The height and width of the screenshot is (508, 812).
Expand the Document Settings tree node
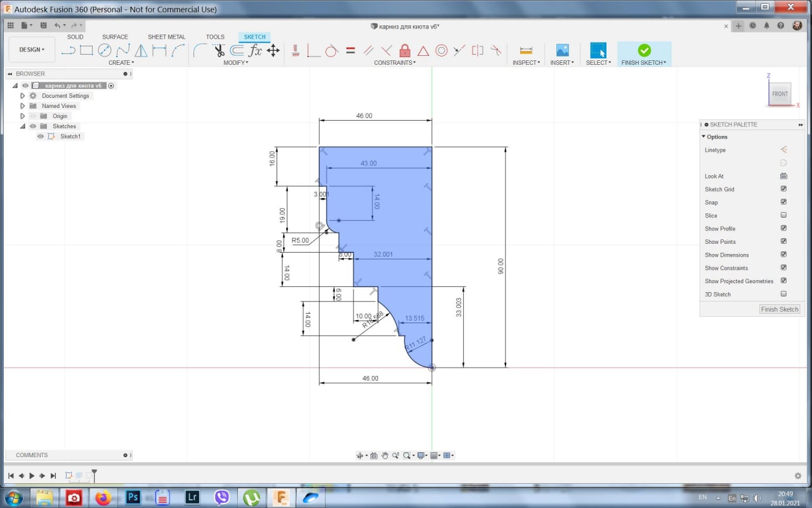pyautogui.click(x=23, y=96)
